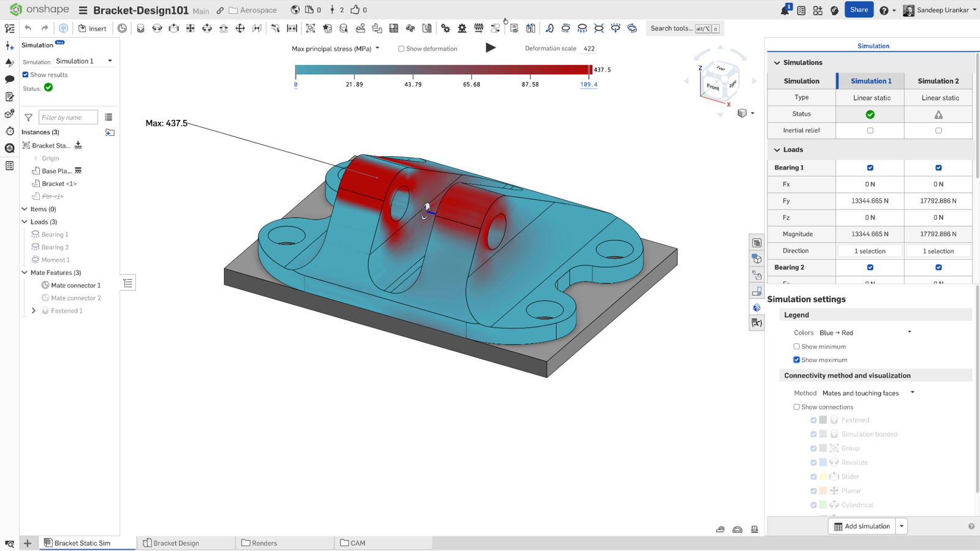Click the app integrations icon in the top bar
This screenshot has height=551, width=980.
tap(817, 10)
